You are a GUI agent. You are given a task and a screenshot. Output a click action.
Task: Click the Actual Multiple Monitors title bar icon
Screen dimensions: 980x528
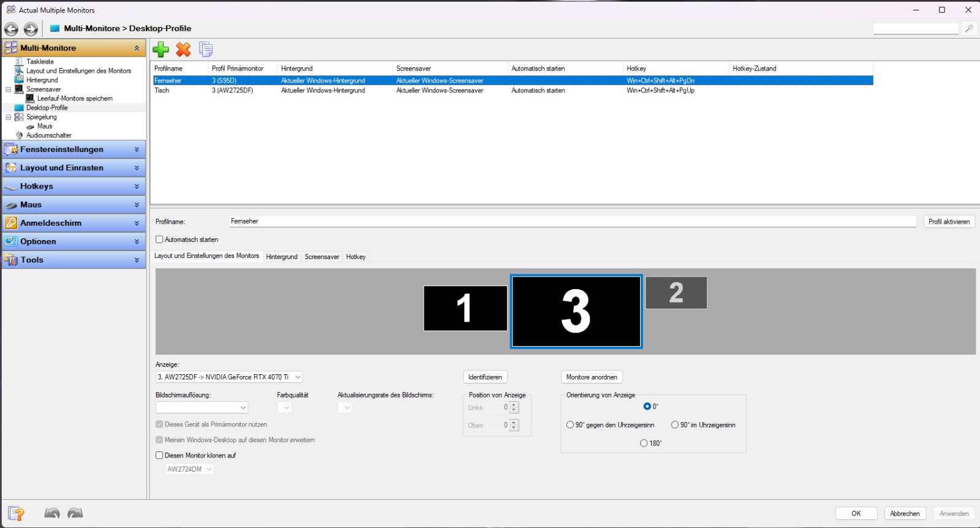11,10
